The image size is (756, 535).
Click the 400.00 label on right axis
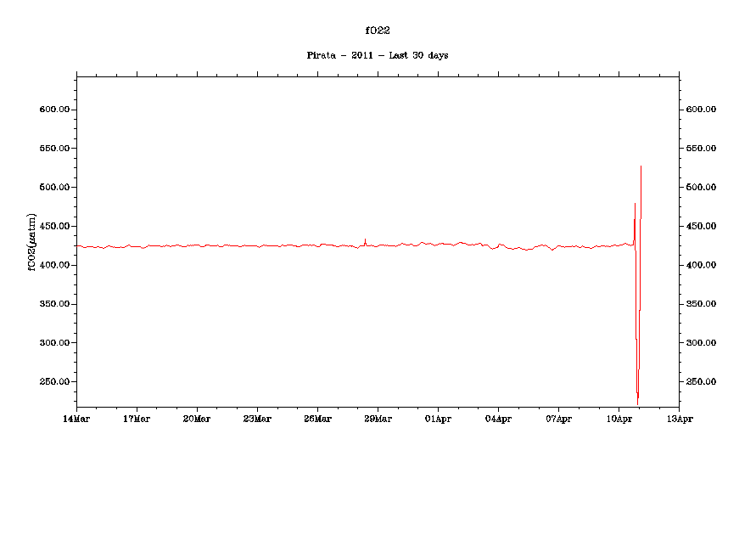click(702, 265)
